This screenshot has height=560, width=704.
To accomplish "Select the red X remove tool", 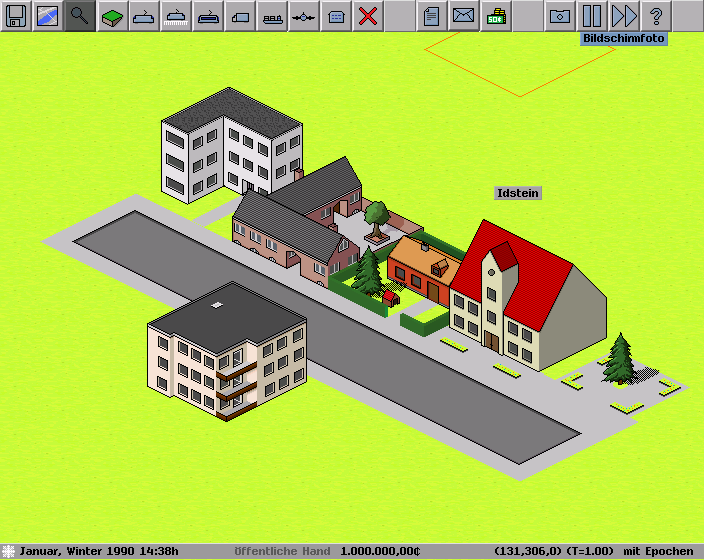I will pos(368,16).
